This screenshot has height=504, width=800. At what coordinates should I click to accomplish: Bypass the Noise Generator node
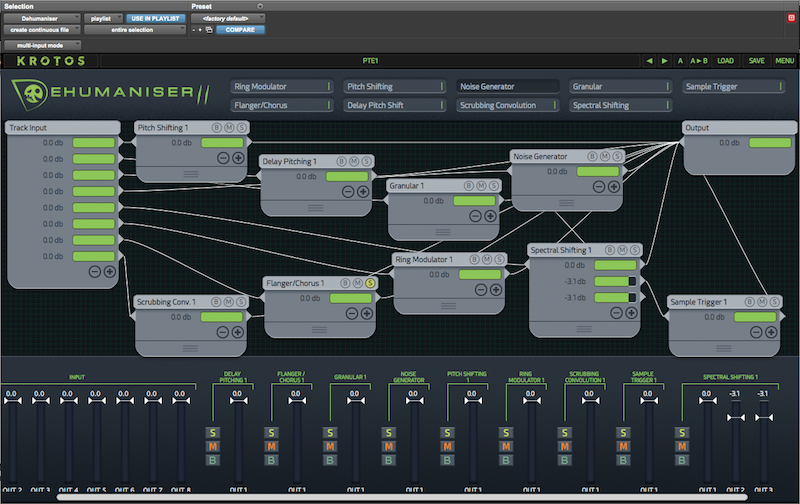(x=593, y=157)
